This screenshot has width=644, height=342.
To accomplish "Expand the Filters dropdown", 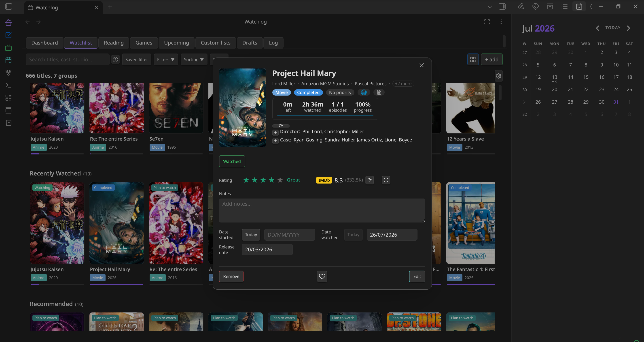I will 166,60.
